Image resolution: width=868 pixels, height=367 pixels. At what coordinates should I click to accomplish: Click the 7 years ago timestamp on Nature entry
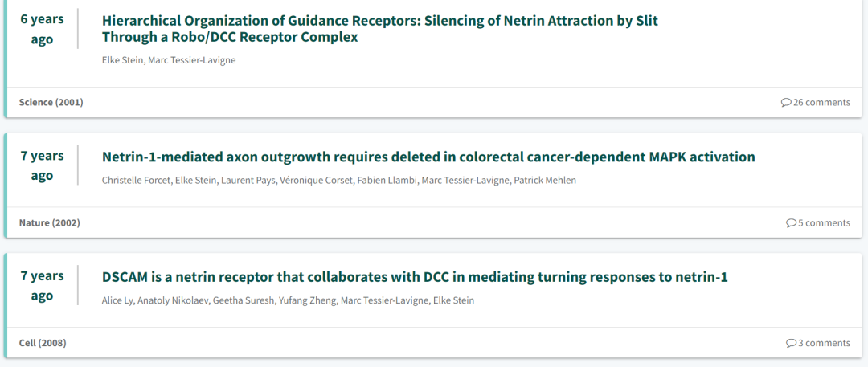point(42,165)
